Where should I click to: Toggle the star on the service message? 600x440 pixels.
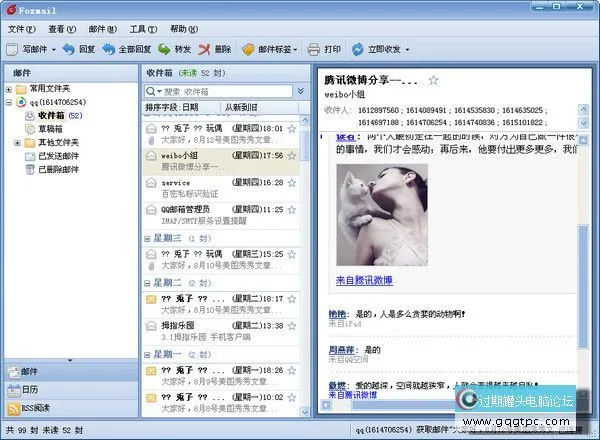[x=292, y=183]
